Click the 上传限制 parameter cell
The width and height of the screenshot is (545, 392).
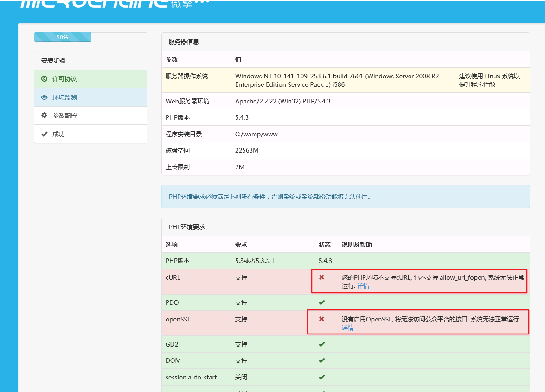pyautogui.click(x=178, y=167)
